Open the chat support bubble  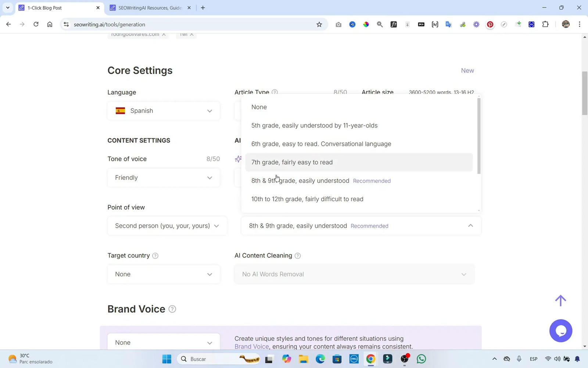pyautogui.click(x=561, y=330)
